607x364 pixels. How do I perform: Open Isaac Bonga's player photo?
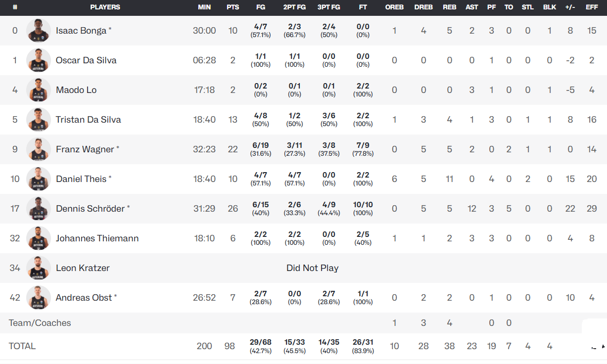coord(39,31)
